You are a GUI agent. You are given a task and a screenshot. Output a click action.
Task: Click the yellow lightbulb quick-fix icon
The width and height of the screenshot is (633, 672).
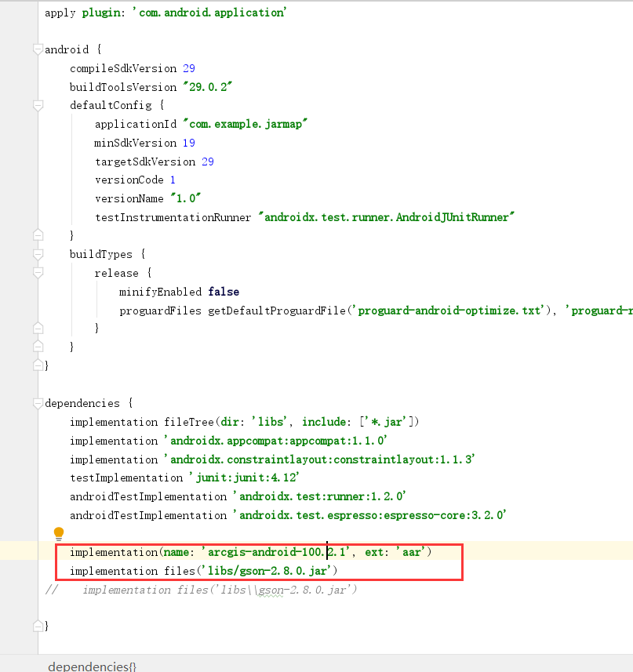59,534
